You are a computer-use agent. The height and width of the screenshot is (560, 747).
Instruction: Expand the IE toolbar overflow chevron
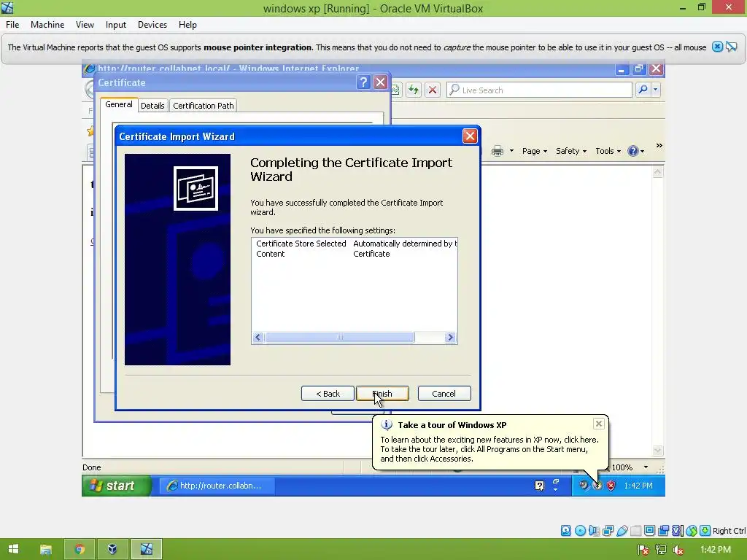(659, 146)
